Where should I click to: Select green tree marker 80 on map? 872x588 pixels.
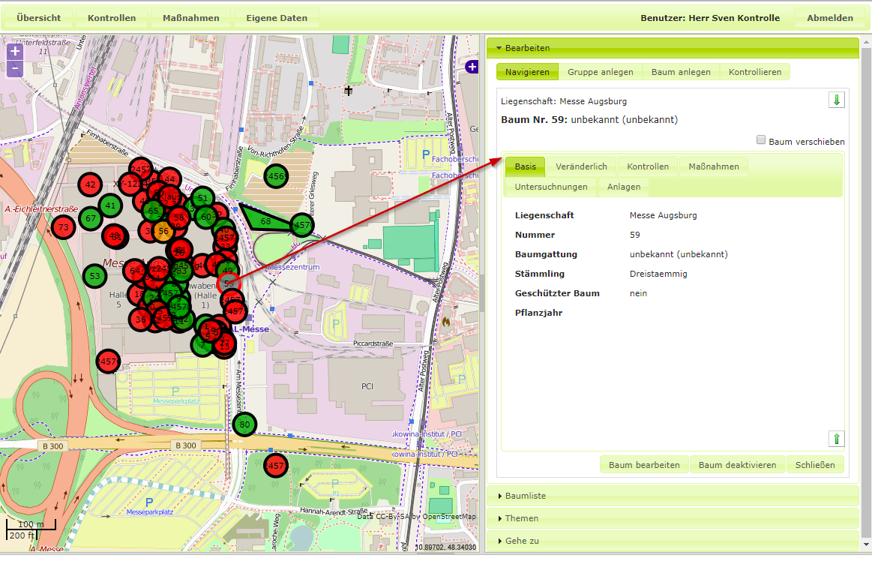coord(244,424)
